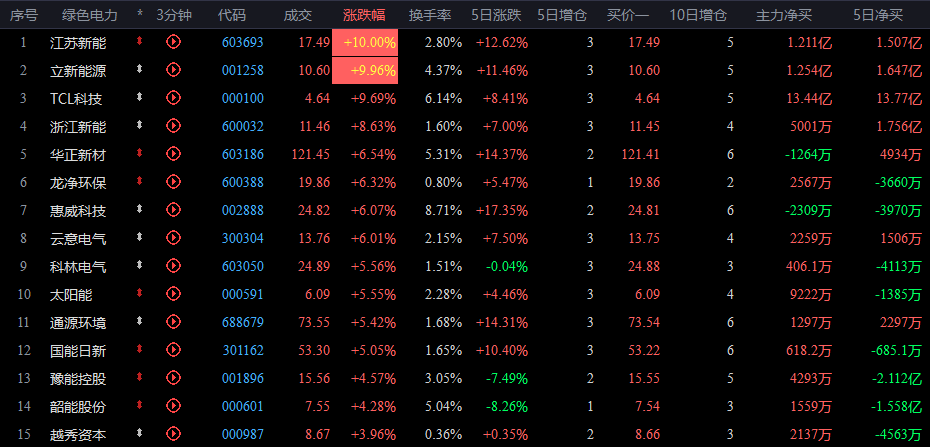Viewport: 930px width, 447px height.
Task: Open 3-minute play icon for TCL科技
Action: coord(173,97)
